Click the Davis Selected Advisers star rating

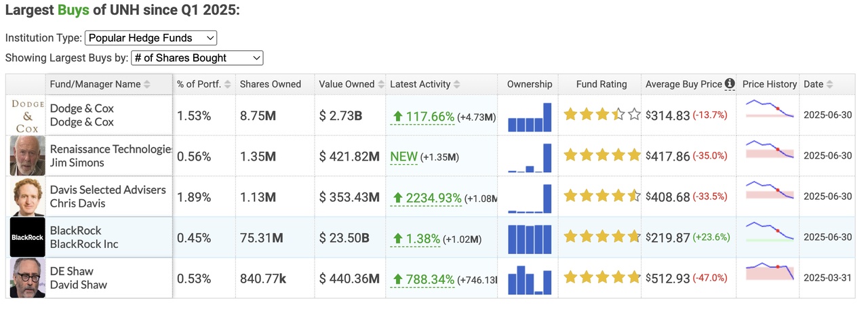point(602,196)
